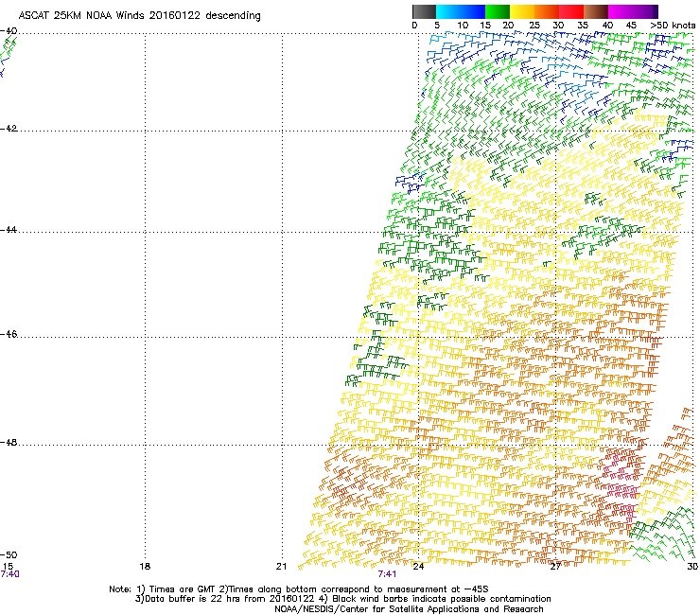Click the 'Times are GMT' note line
The image size is (700, 615).
click(x=299, y=589)
